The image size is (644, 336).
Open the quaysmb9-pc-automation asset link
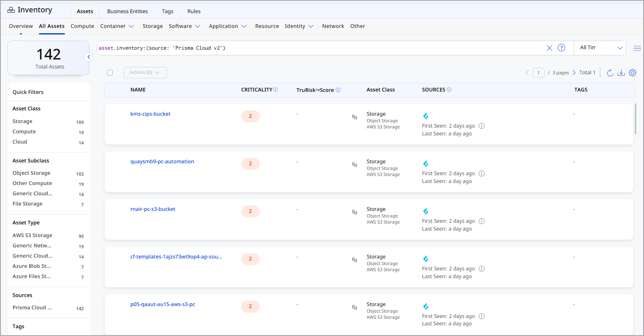(x=162, y=162)
